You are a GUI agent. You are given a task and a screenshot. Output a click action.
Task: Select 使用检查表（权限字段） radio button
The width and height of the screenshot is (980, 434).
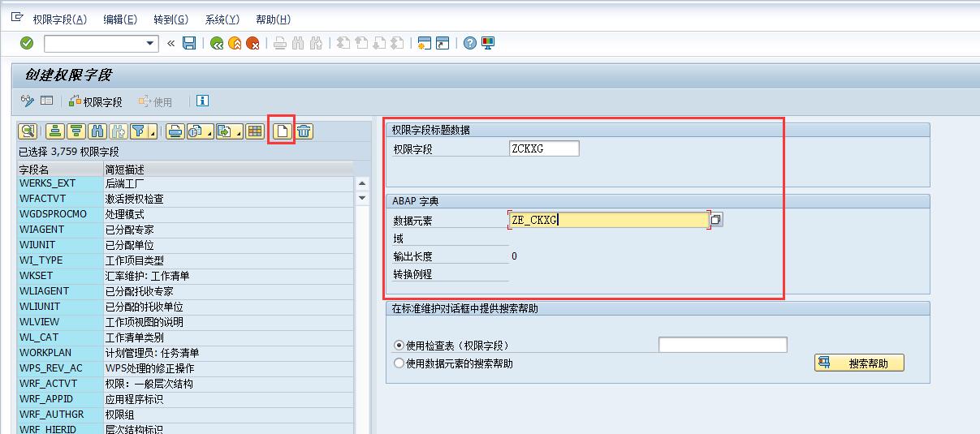click(399, 346)
